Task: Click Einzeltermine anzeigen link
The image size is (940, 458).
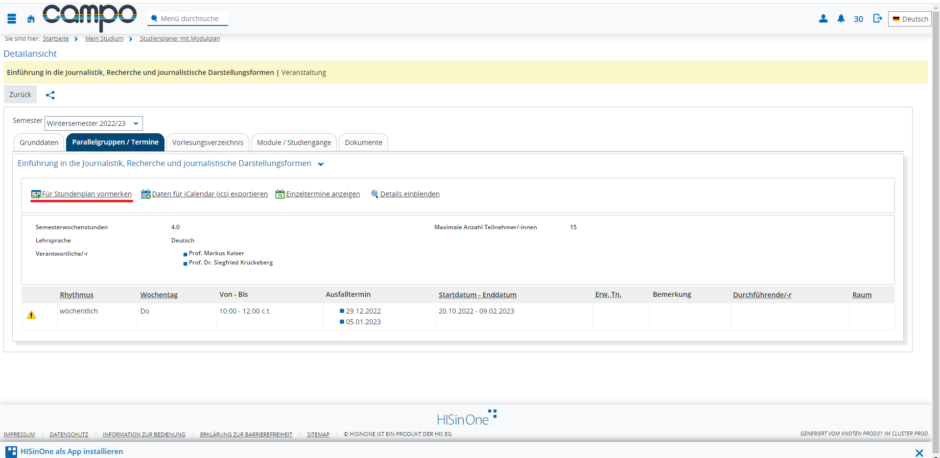Action: [322, 193]
